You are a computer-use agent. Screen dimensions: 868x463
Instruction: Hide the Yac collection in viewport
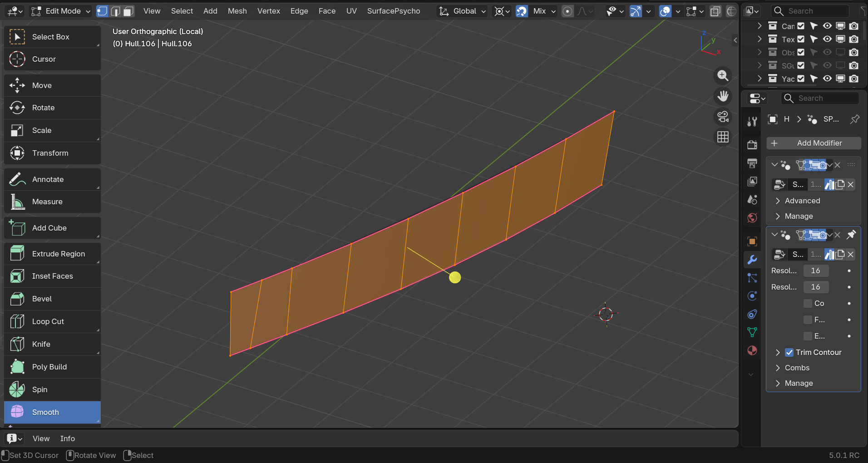(827, 79)
